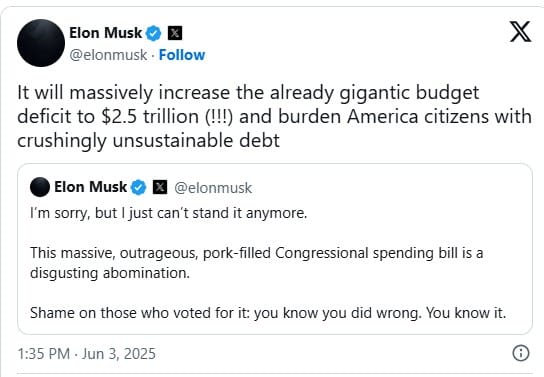Click the X affiliate badge inside quoted post
Image resolution: width=544 pixels, height=377 pixels.
(x=160, y=187)
